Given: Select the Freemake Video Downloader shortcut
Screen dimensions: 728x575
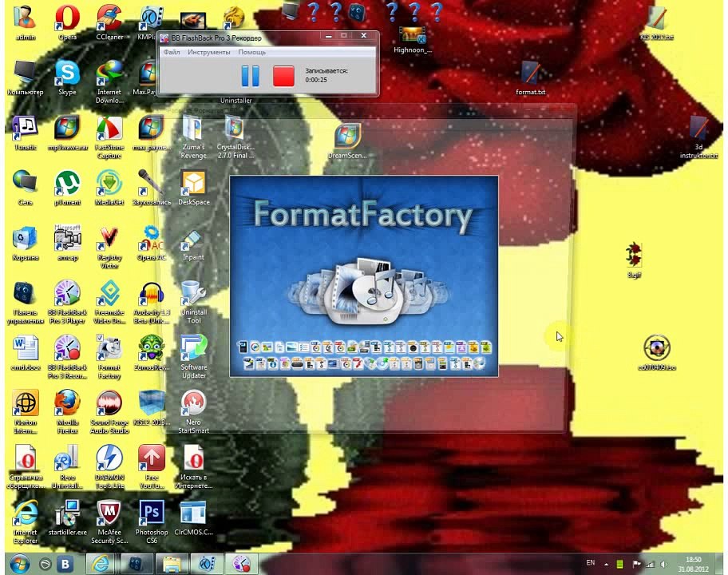Looking at the screenshot, I should click(109, 303).
